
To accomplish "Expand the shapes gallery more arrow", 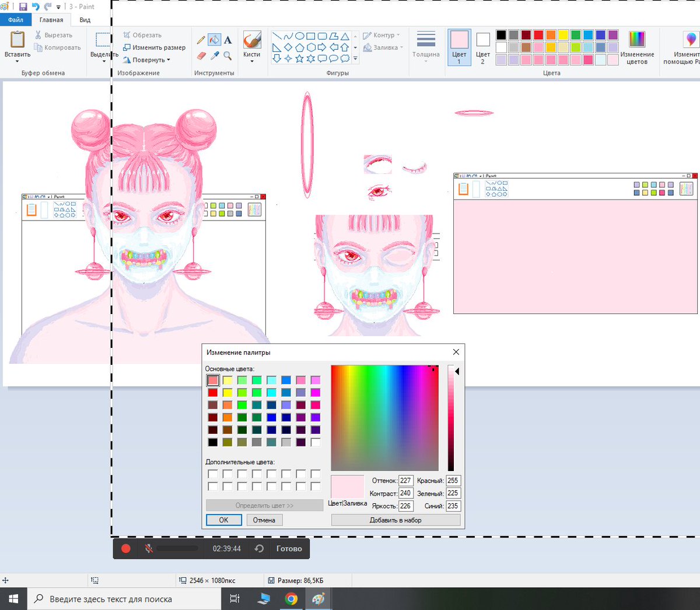I will 355,59.
